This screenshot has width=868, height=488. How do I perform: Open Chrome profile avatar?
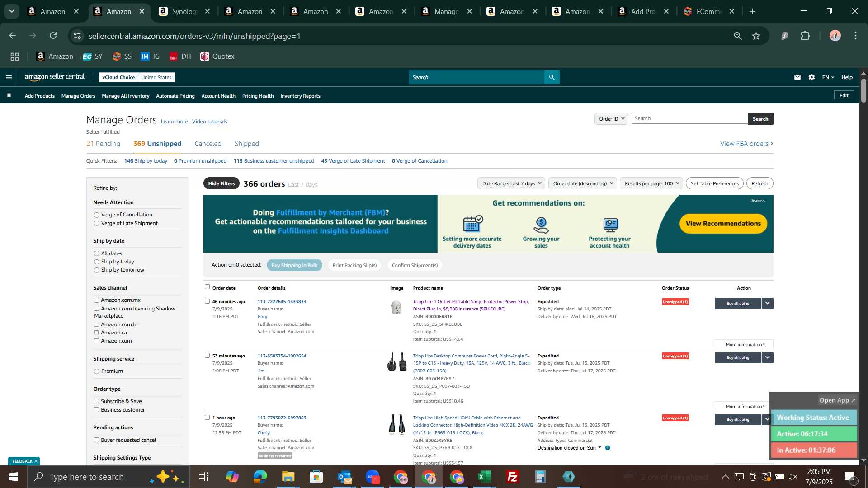(835, 36)
